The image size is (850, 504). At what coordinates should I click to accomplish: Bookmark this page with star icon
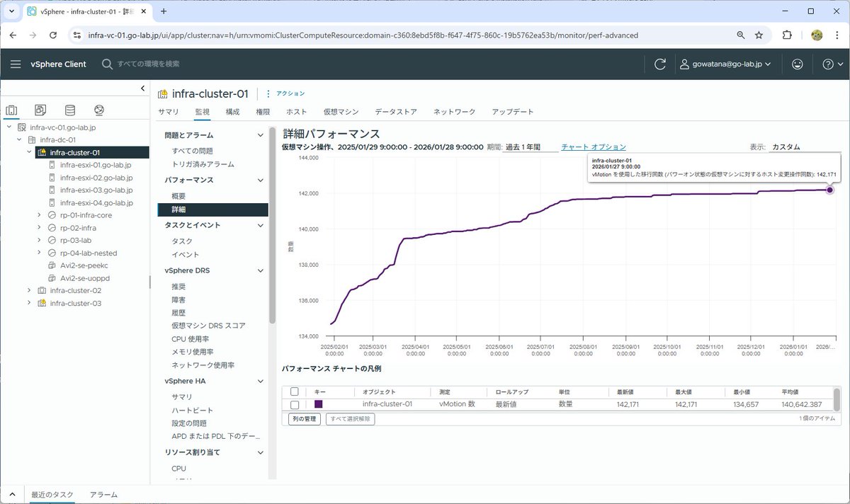pos(759,35)
